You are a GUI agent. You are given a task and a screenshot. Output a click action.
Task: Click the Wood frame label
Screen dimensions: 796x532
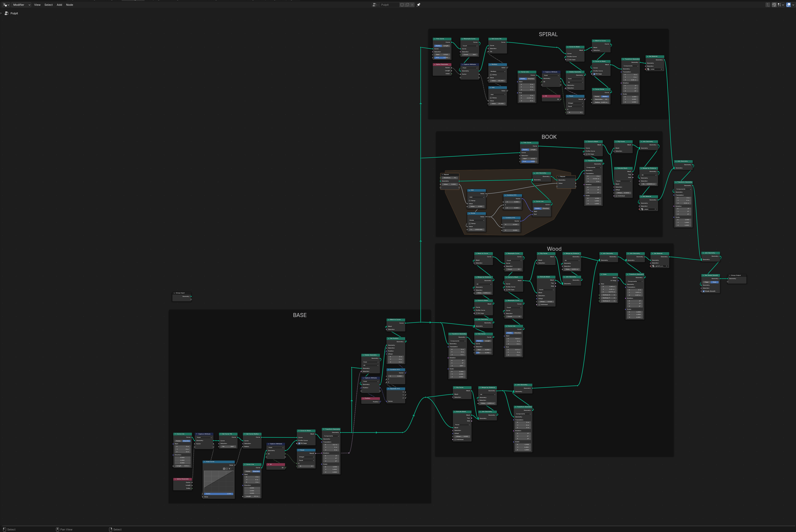tap(554, 249)
